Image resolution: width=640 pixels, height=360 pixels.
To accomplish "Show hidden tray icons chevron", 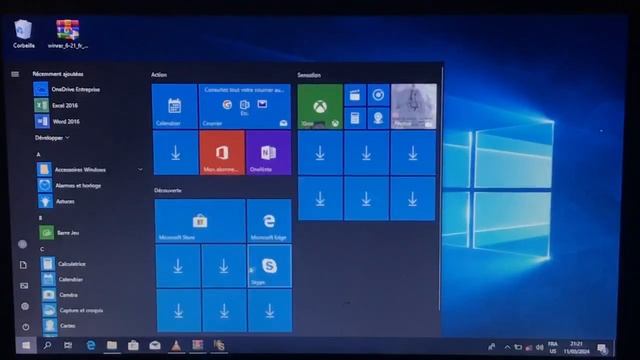I will [x=507, y=347].
